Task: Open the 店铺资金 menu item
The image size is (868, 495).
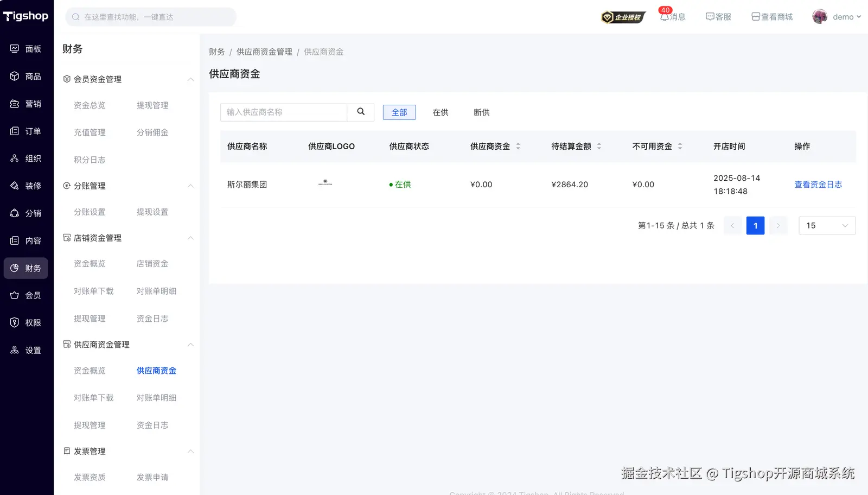Action: pyautogui.click(x=152, y=264)
